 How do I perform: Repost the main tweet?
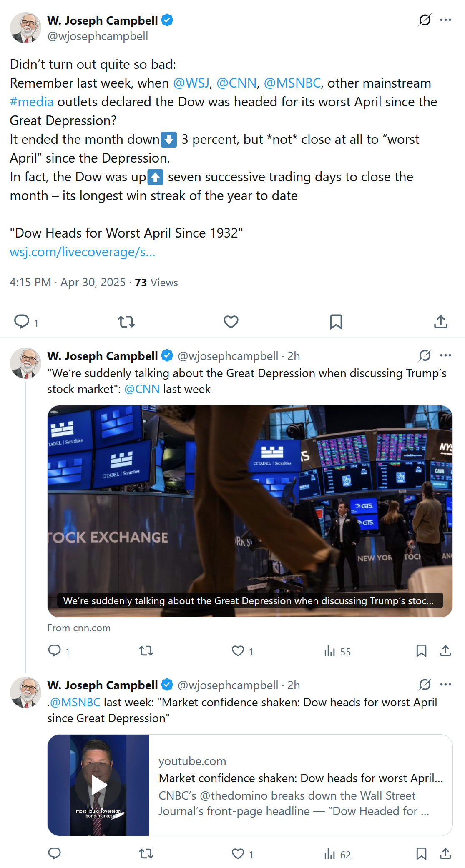coord(126,322)
